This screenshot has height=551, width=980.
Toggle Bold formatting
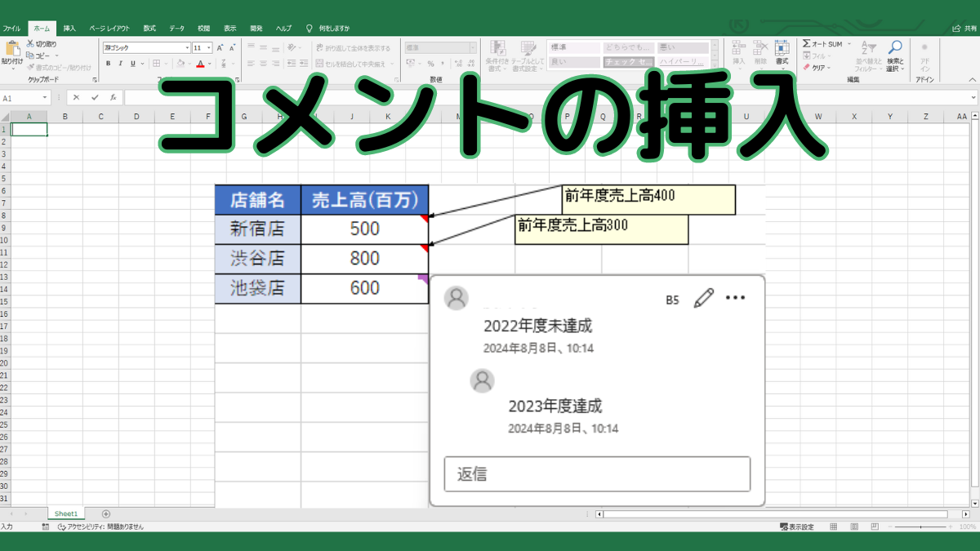coord(108,63)
